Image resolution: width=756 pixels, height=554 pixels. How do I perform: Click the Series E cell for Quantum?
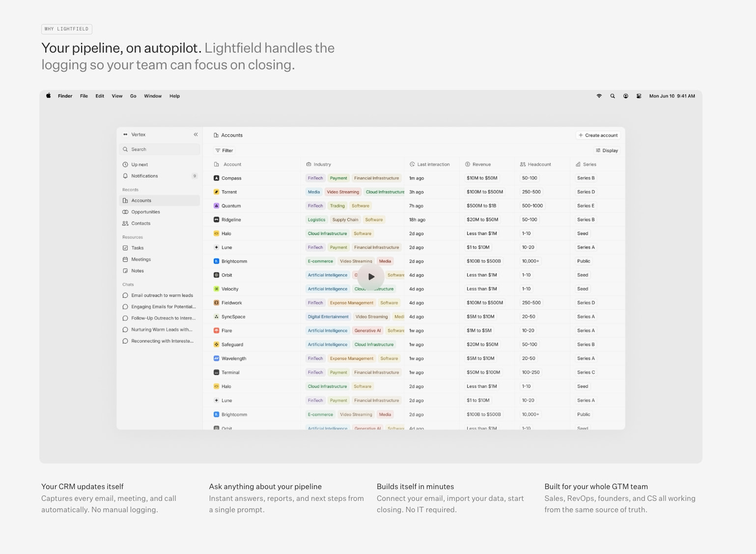(x=586, y=205)
